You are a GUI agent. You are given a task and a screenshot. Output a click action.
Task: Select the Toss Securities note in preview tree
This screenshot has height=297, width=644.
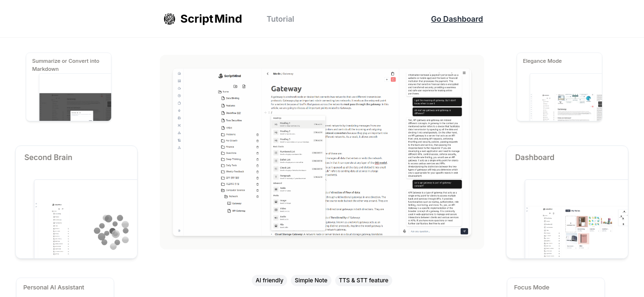[231, 120]
